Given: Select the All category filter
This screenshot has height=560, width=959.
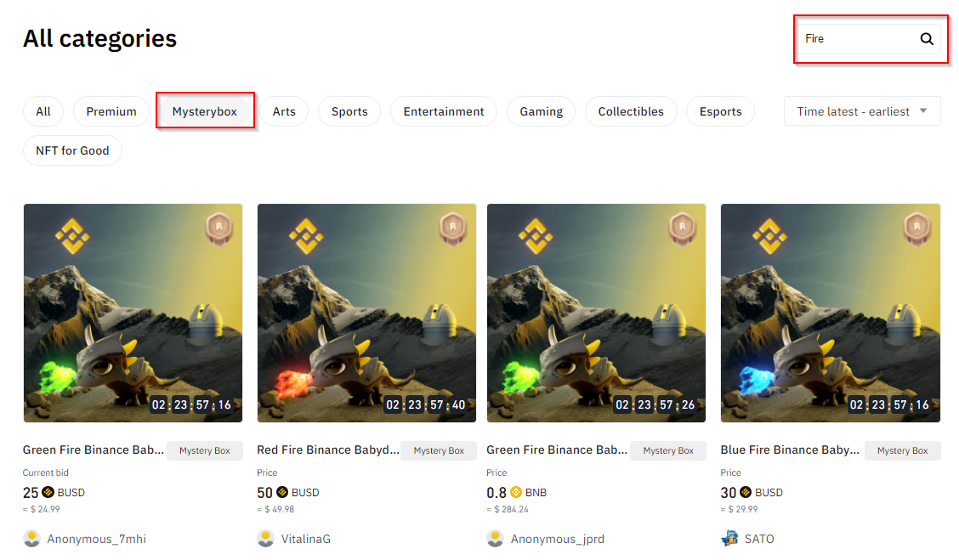Looking at the screenshot, I should (x=43, y=111).
